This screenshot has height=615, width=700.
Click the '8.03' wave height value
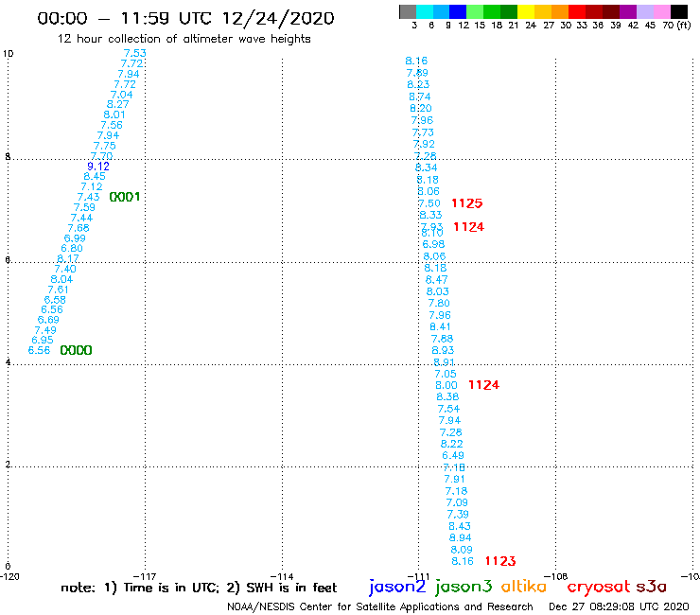pos(437,292)
